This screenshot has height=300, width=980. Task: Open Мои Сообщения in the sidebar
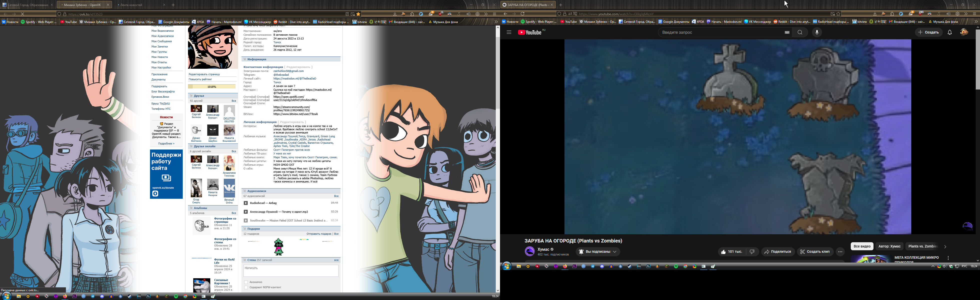click(161, 41)
